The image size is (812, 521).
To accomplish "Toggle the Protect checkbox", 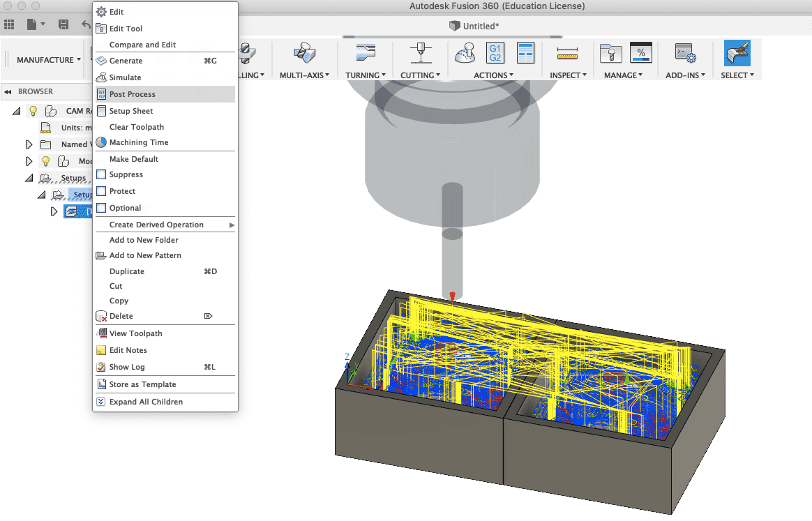I will pyautogui.click(x=102, y=191).
